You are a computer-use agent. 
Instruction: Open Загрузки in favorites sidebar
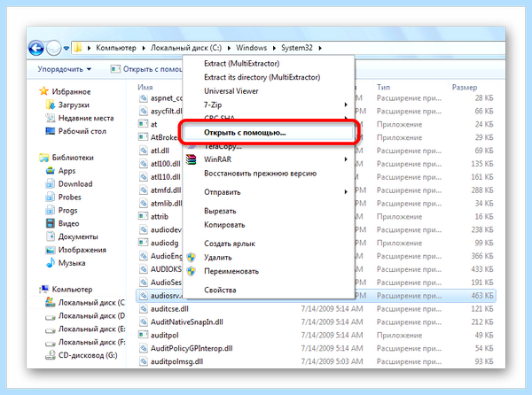coord(74,105)
